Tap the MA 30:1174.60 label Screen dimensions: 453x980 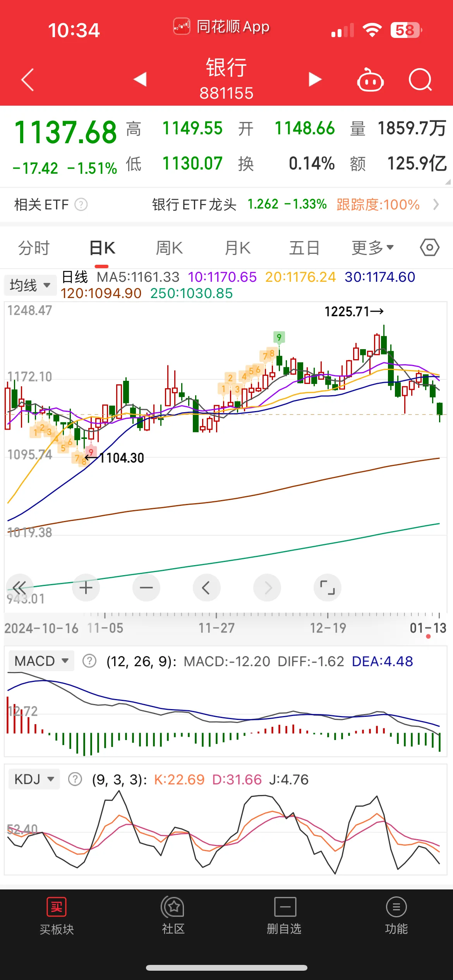(x=380, y=277)
